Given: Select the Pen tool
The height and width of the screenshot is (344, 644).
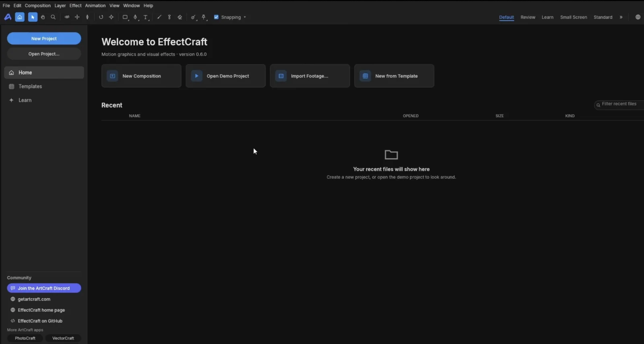Looking at the screenshot, I should tap(135, 17).
